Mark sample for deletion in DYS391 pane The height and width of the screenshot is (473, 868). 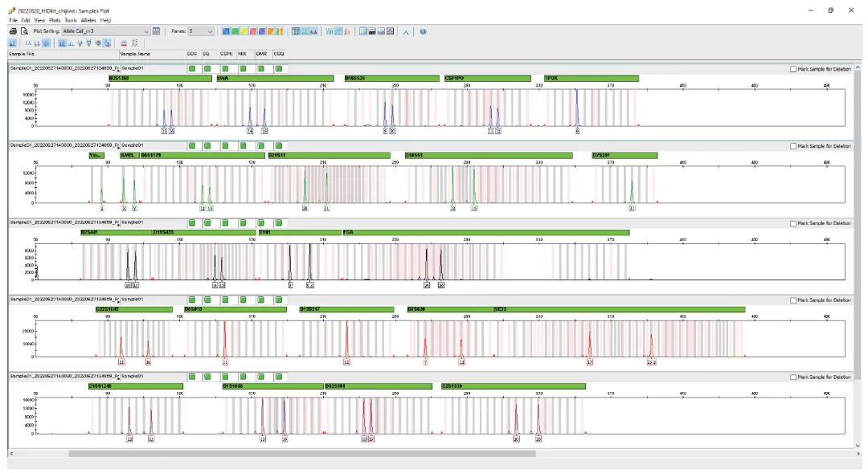(793, 146)
